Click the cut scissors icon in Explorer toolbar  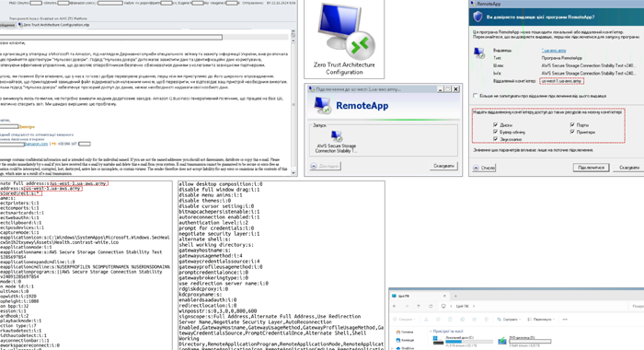pos(426,320)
